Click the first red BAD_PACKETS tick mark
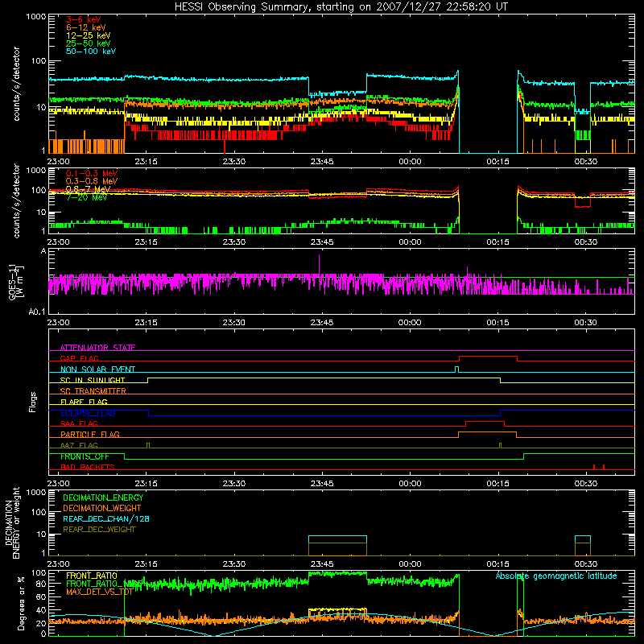Viewport: 644px width, 644px height. pyautogui.click(x=594, y=467)
